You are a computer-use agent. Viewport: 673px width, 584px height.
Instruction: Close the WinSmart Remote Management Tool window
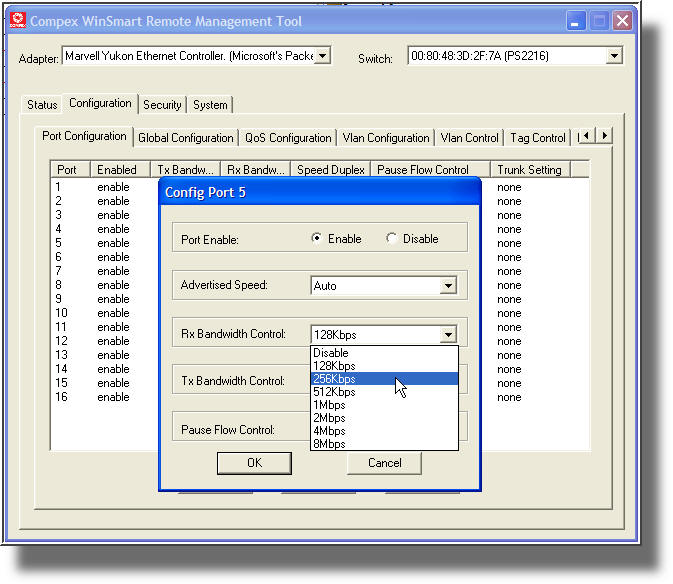pos(622,21)
